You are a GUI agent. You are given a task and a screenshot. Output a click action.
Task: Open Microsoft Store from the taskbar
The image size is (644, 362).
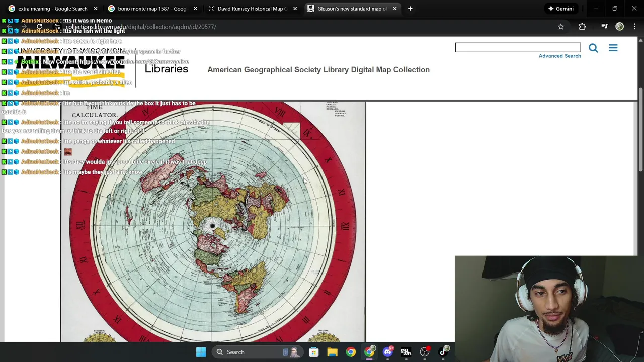pyautogui.click(x=313, y=352)
